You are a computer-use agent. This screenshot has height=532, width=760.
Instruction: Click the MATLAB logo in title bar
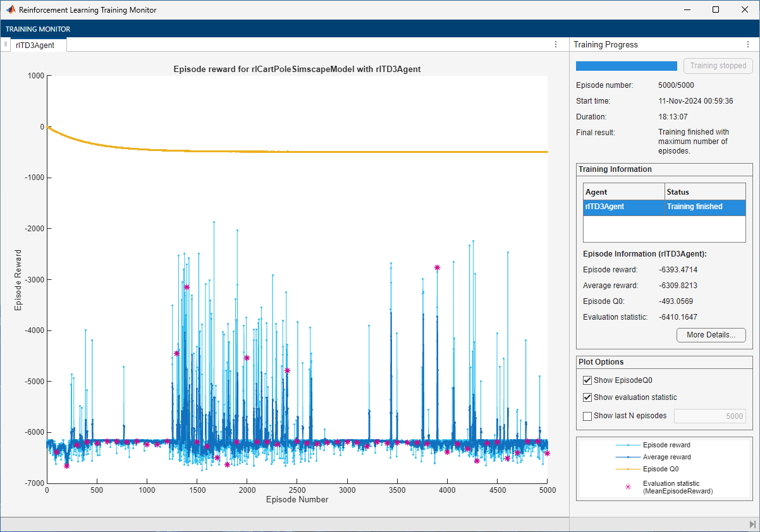coord(9,10)
